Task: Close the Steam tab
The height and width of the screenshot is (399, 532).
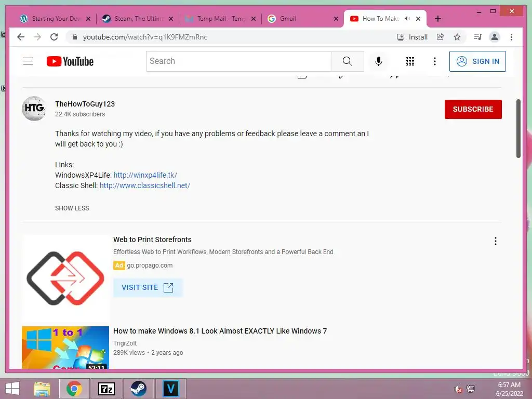Action: tap(171, 19)
